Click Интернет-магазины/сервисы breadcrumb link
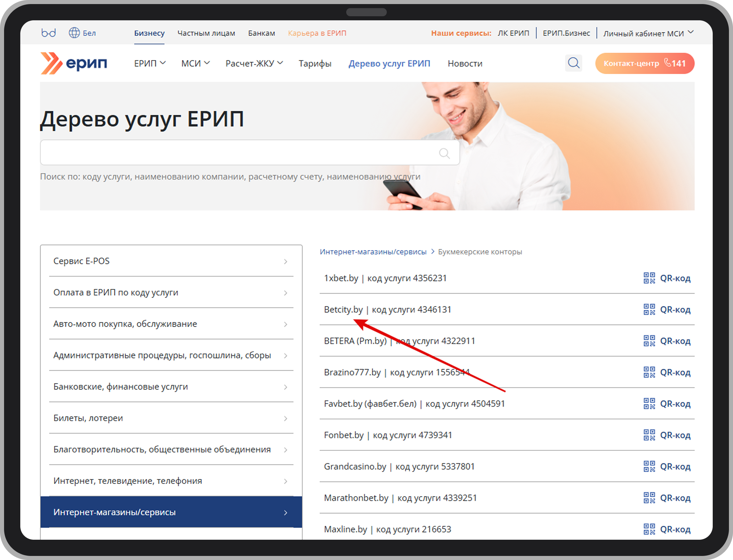Viewport: 733px width, 560px height. [373, 252]
